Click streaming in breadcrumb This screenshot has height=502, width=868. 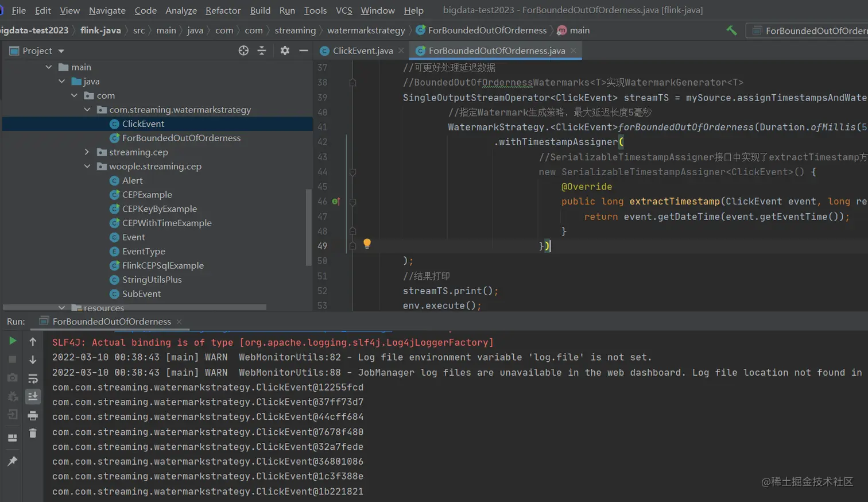point(295,30)
